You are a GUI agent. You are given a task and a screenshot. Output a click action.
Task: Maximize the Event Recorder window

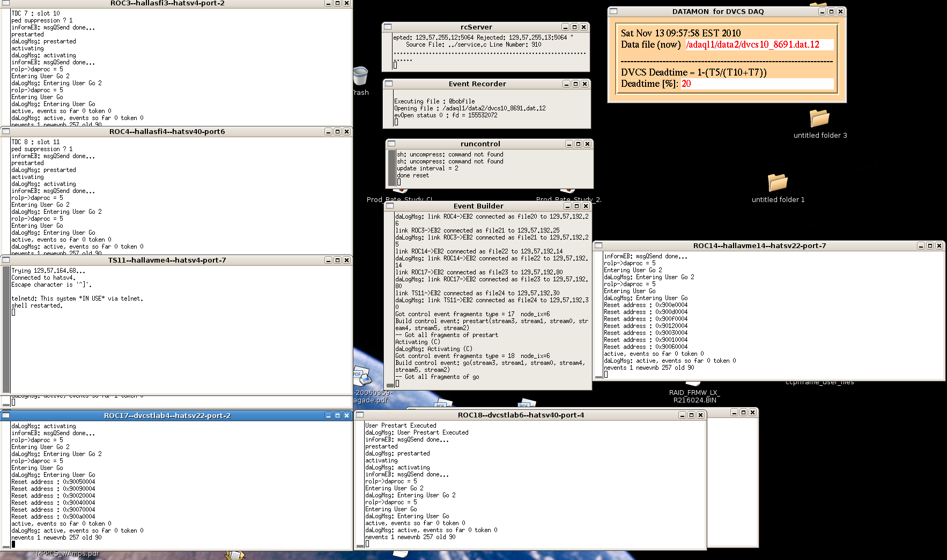(575, 84)
